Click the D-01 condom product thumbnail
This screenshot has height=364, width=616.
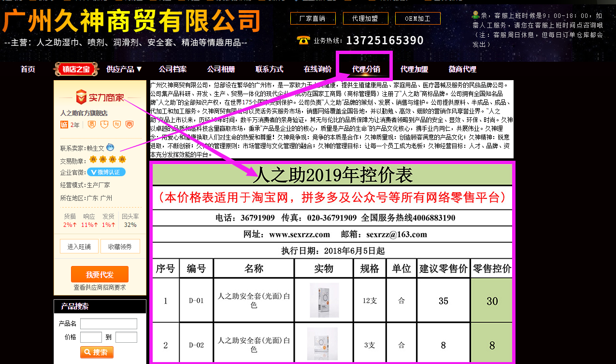click(x=323, y=300)
